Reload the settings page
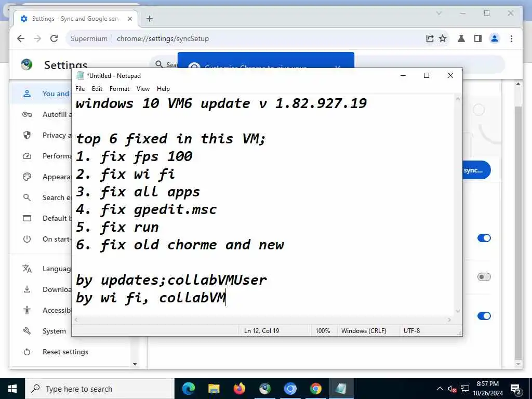 54,38
